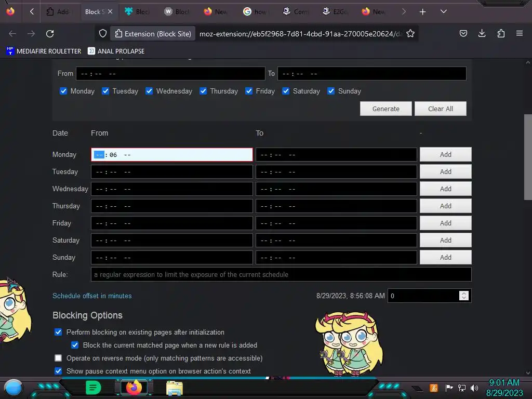Open a new tab with the plus icon
This screenshot has width=532, height=399.
[422, 12]
